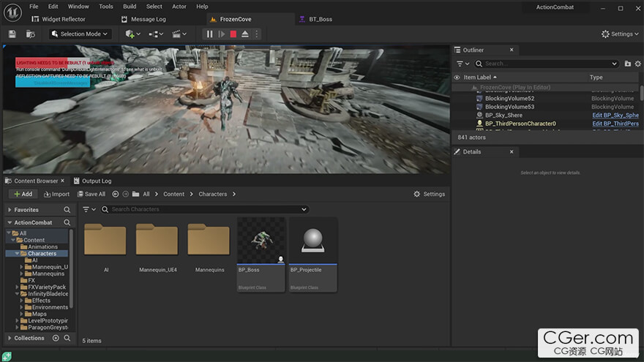This screenshot has width=644, height=362.
Task: Open the Outliner filter dropdown
Action: 462,64
